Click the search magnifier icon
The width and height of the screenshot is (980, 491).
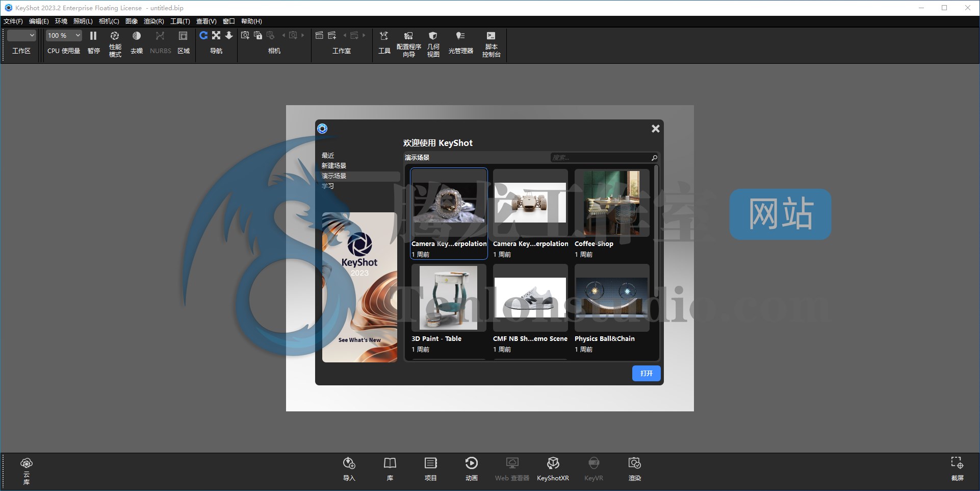point(654,158)
